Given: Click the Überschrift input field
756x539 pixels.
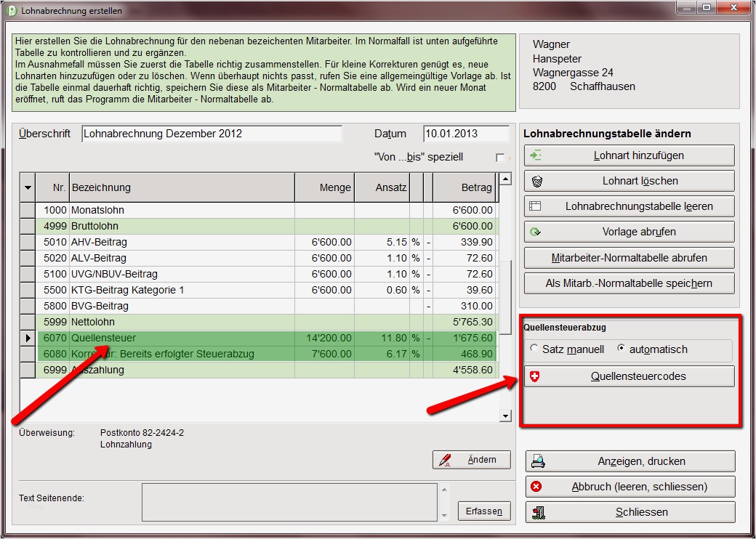Looking at the screenshot, I should 212,134.
